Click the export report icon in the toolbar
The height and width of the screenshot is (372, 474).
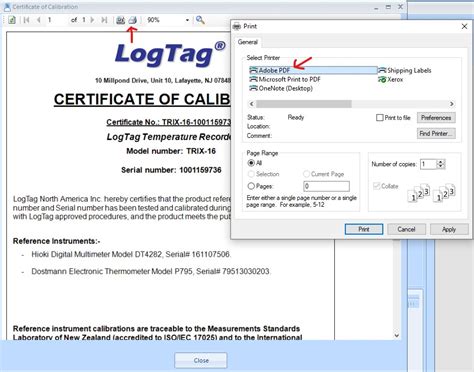(12, 20)
